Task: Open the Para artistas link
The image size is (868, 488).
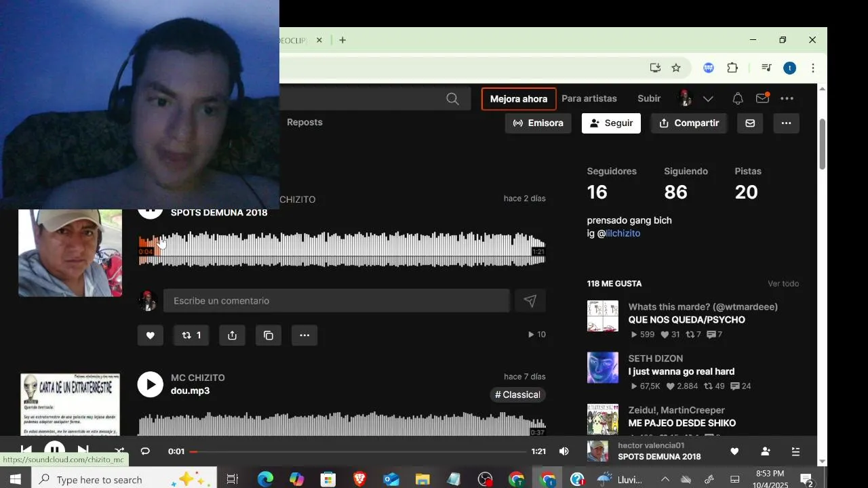Action: (x=589, y=98)
